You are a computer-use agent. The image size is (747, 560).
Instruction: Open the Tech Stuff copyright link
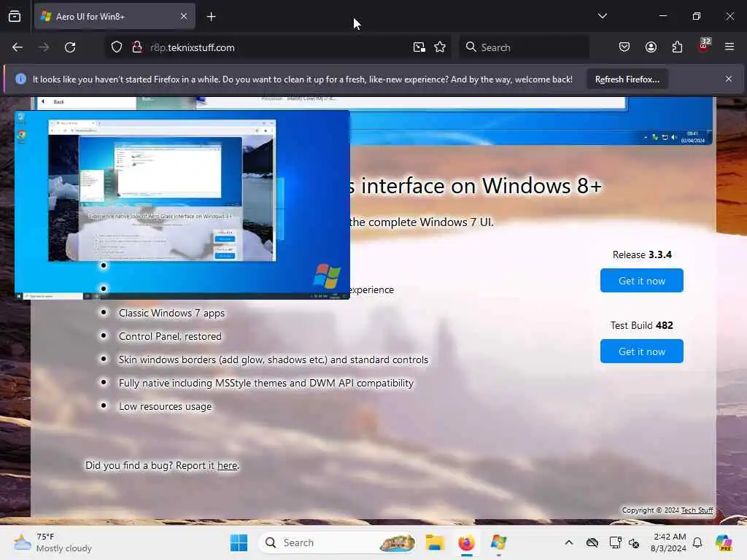pos(697,510)
